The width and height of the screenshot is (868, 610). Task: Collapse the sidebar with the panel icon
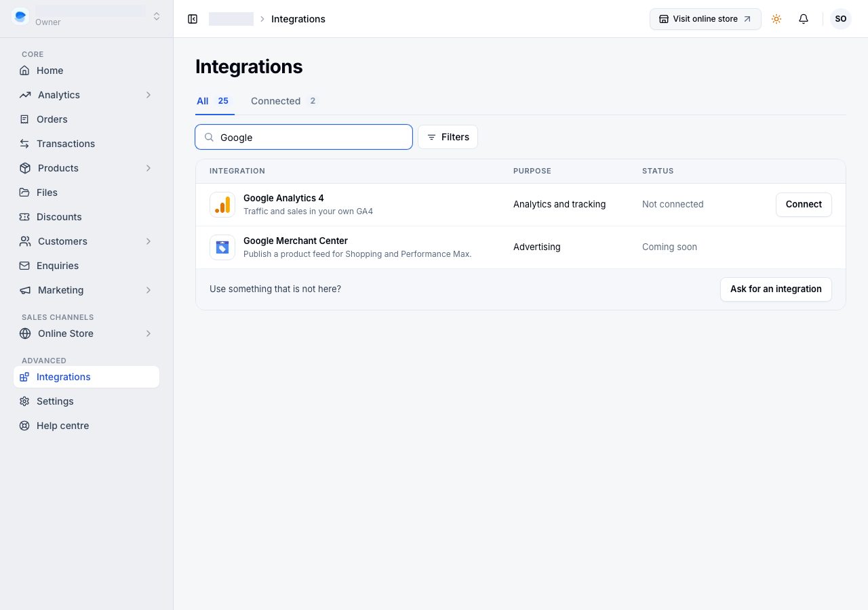point(193,19)
